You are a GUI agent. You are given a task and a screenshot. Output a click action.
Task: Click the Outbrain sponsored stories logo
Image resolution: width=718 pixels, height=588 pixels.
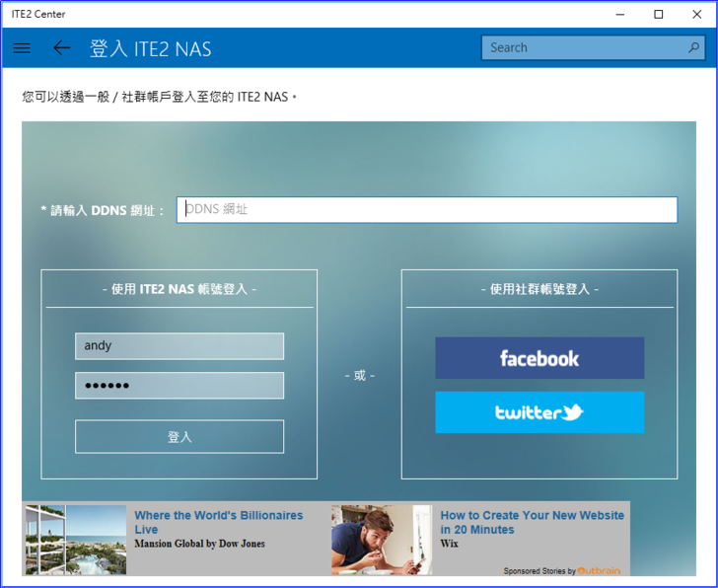[602, 571]
